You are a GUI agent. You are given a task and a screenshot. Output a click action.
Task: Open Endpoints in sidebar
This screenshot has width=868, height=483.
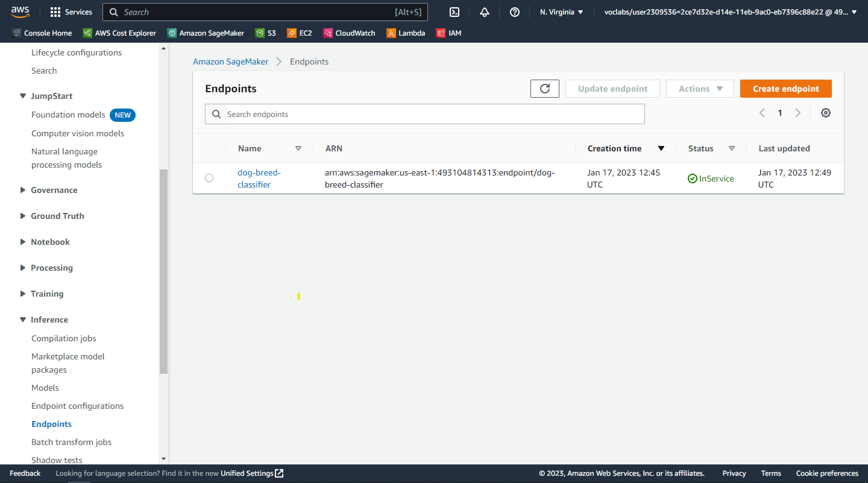click(51, 424)
